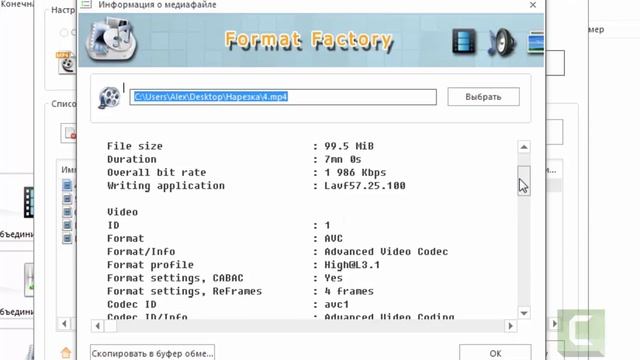Image resolution: width=640 pixels, height=360 pixels.
Task: Select the file path input field
Action: [283, 97]
